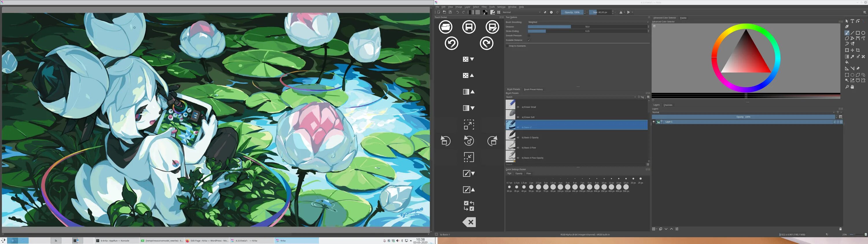Open the Layers blending mode Normal dropdown

pyautogui.click(x=743, y=112)
